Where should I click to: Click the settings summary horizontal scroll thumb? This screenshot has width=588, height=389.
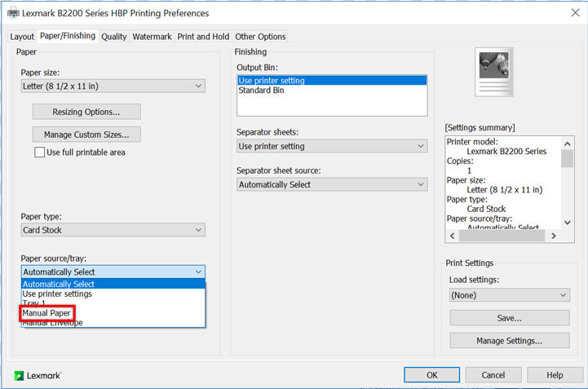pos(502,236)
